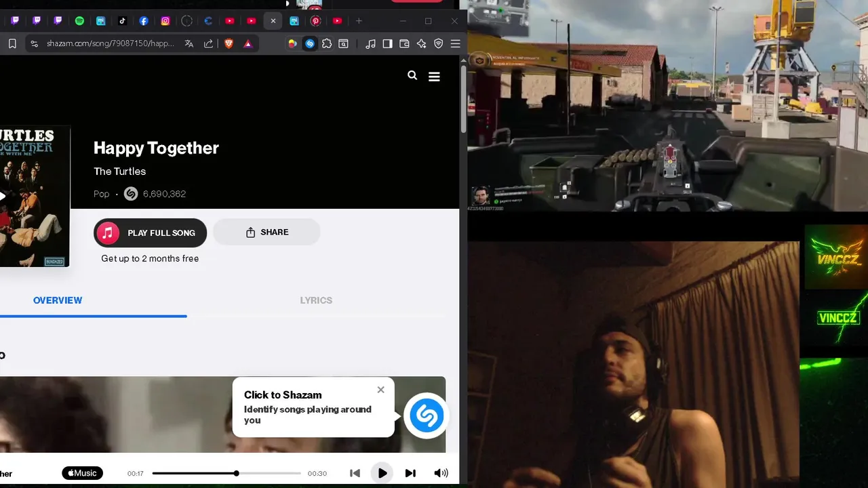Select the LYRICS tab

[316, 300]
